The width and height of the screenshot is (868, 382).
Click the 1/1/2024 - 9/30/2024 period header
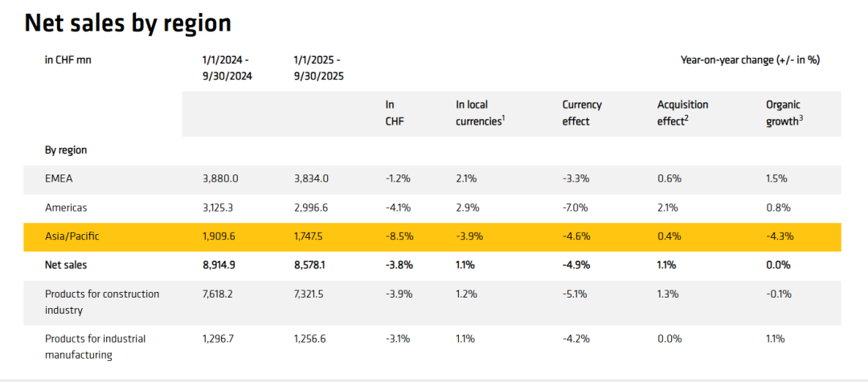click(226, 68)
